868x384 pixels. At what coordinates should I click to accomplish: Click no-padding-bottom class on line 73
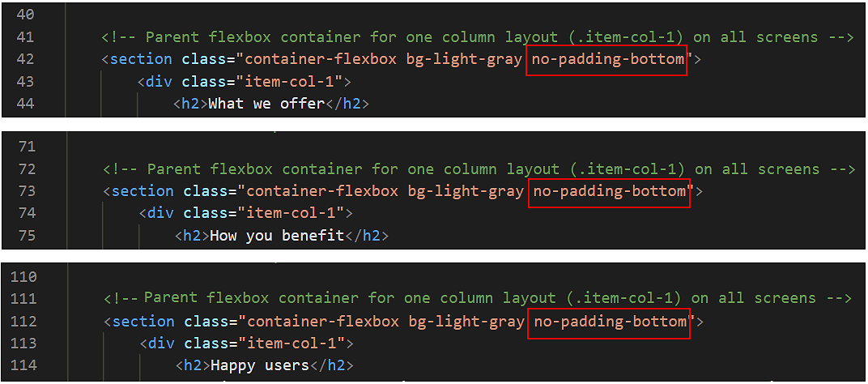[x=609, y=191]
